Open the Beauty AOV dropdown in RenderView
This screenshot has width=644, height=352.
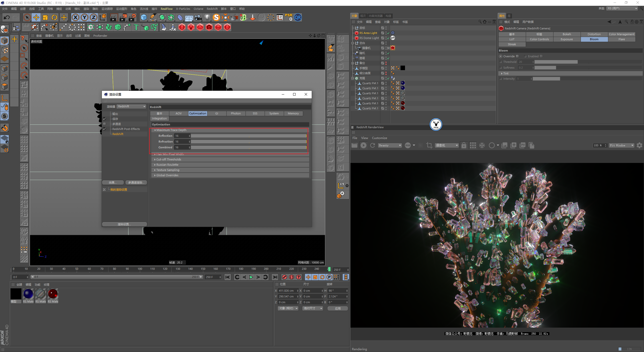click(x=390, y=145)
